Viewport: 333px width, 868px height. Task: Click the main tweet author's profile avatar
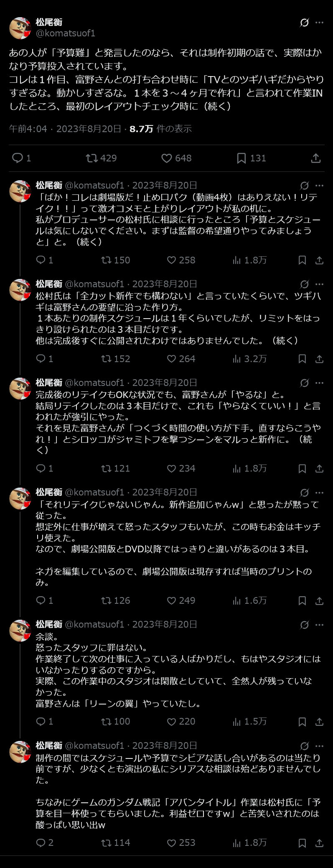pyautogui.click(x=20, y=28)
